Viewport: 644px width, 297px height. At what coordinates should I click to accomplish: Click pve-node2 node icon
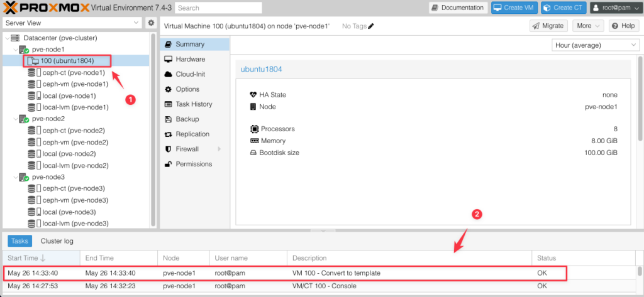[24, 119]
